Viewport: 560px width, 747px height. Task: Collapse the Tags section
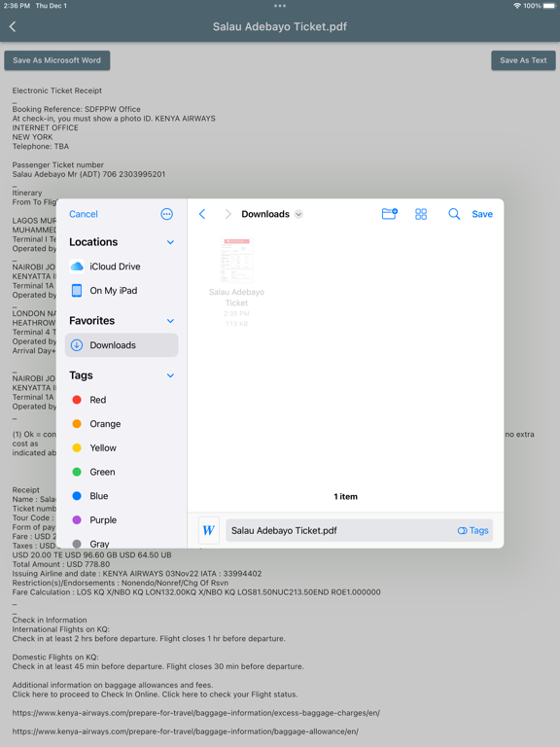tap(170, 375)
